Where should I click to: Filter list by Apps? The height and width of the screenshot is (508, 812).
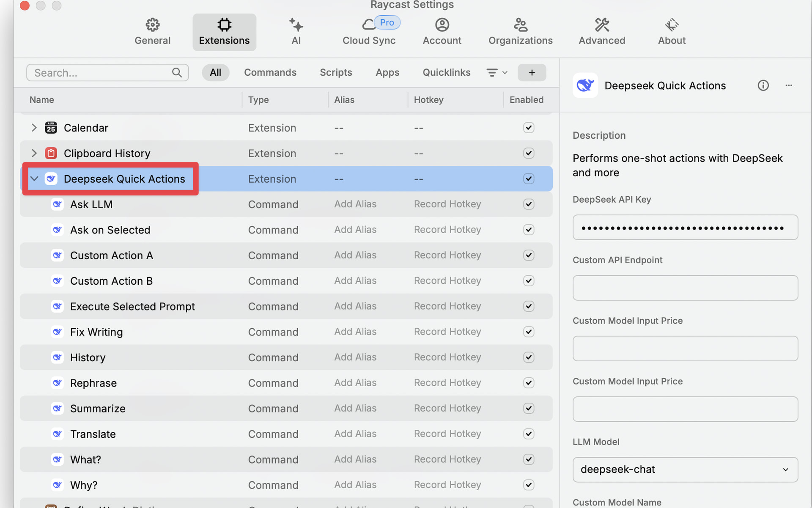tap(387, 72)
